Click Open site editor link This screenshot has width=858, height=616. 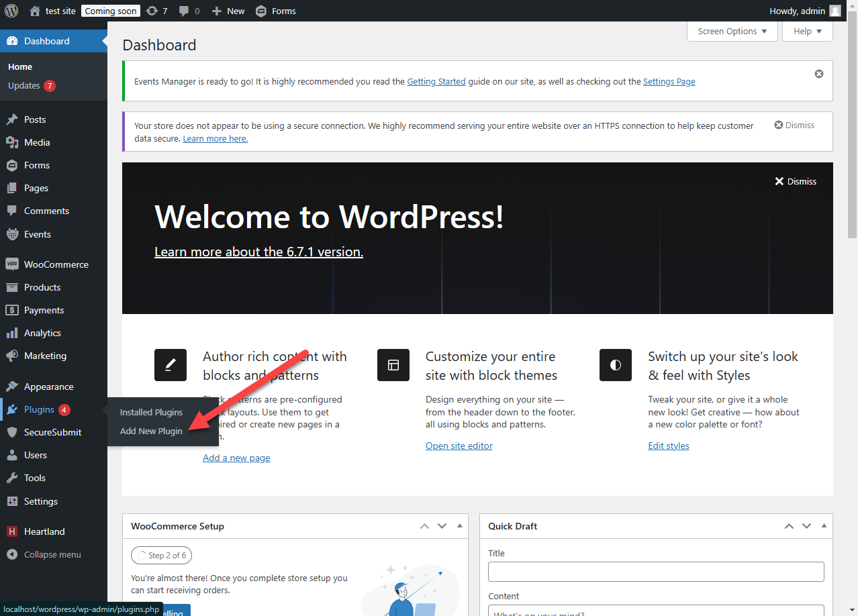(459, 446)
